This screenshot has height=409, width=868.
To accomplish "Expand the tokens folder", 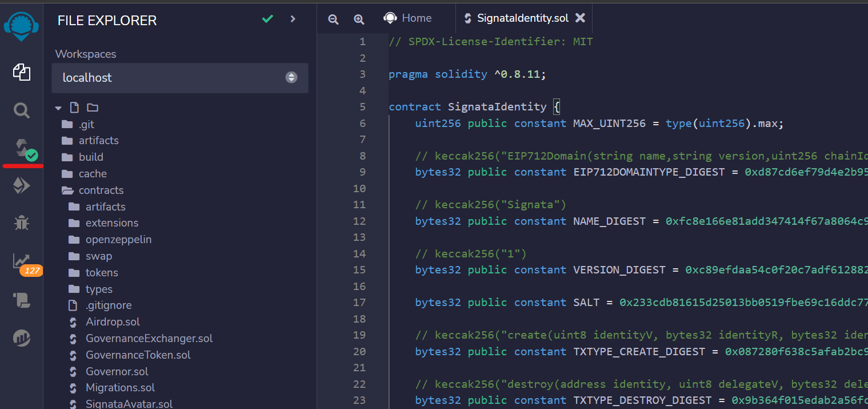I will 102,273.
